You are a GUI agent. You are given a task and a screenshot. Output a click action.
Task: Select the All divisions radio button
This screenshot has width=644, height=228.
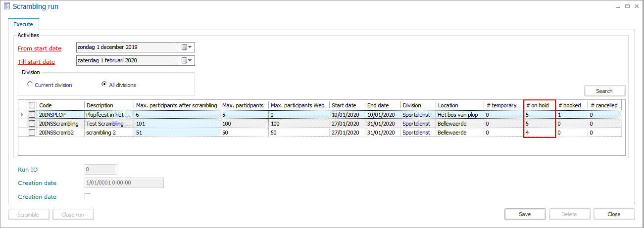(x=104, y=85)
